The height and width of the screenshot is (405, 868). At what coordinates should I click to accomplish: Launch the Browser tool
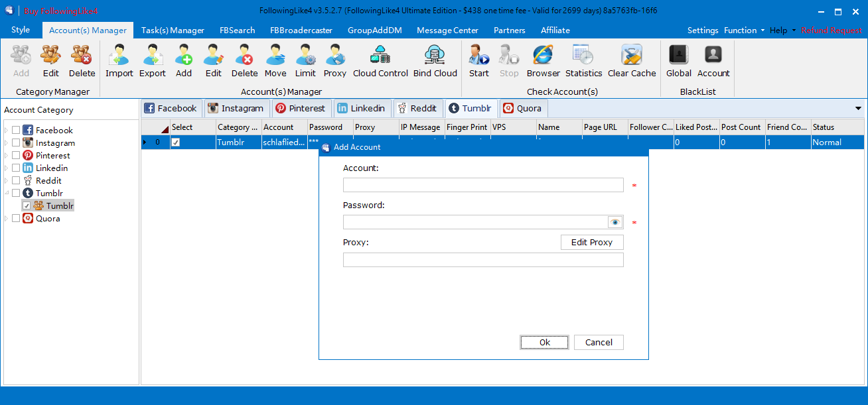[543, 61]
